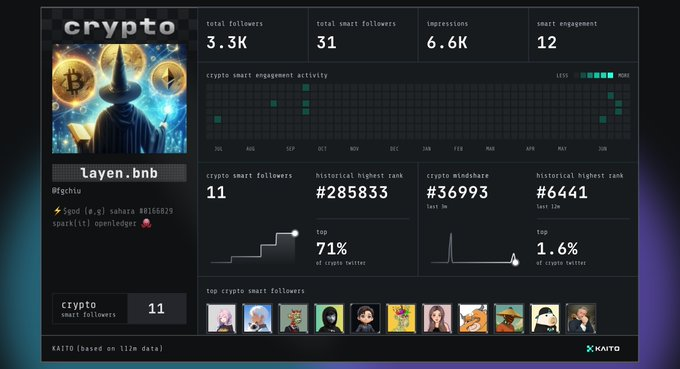Click the smart engagement 12 value
The width and height of the screenshot is (680, 369).
(x=547, y=42)
